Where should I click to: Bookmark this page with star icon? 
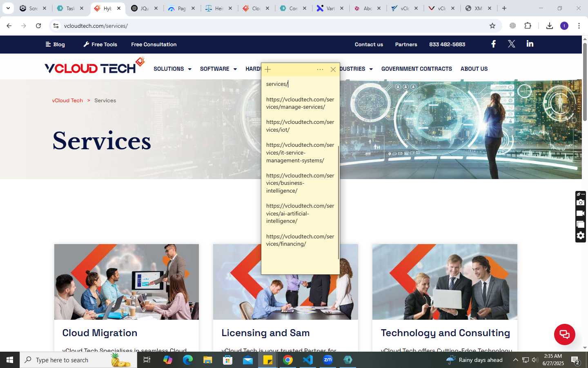coord(492,26)
